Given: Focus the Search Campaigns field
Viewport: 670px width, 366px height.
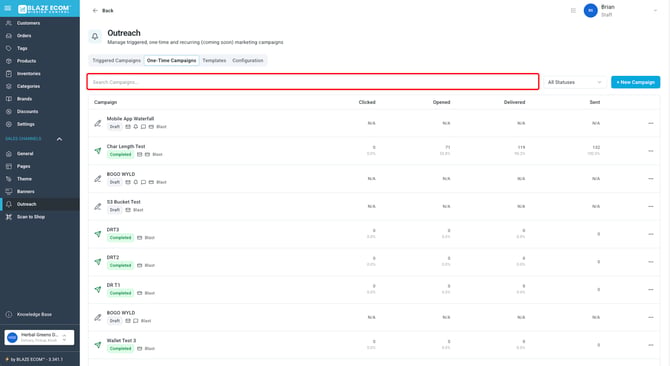Looking at the screenshot, I should [313, 82].
